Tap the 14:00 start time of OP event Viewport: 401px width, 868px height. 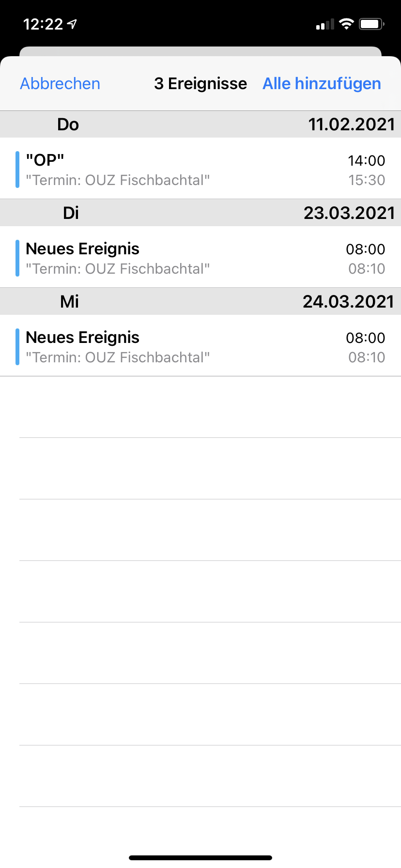367,161
